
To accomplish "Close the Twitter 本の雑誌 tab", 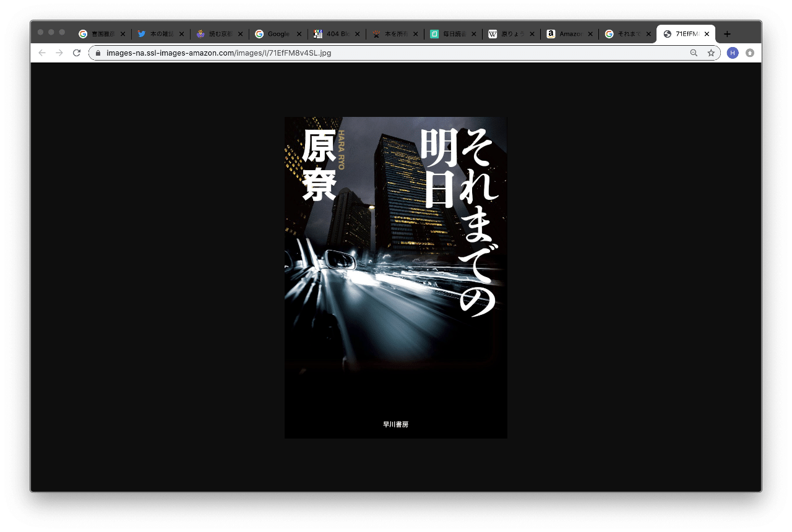I will tap(181, 34).
